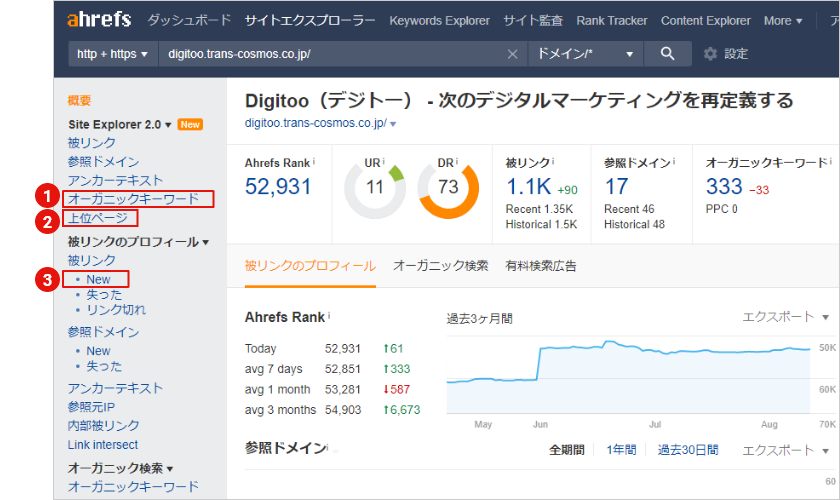Screen dimensions: 840x500
Task: Switch to the オーガニック検索 tab
Action: click(x=440, y=266)
